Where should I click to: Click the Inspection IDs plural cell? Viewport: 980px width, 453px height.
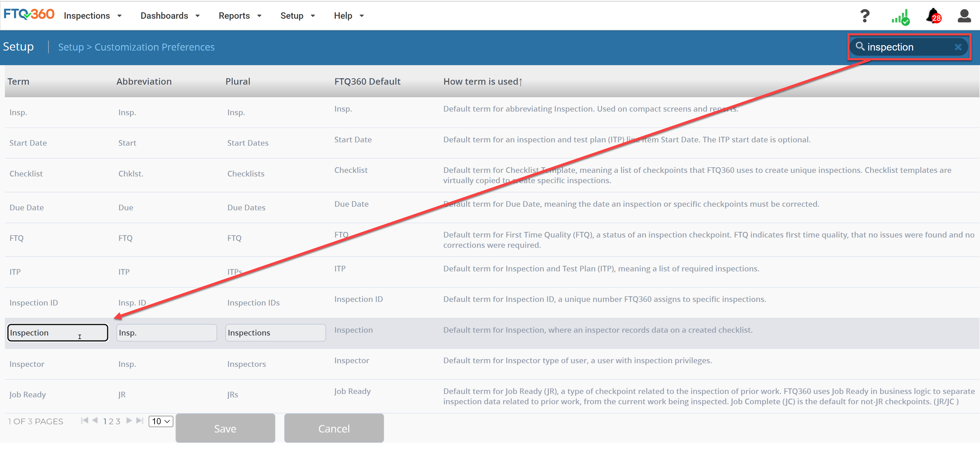253,303
